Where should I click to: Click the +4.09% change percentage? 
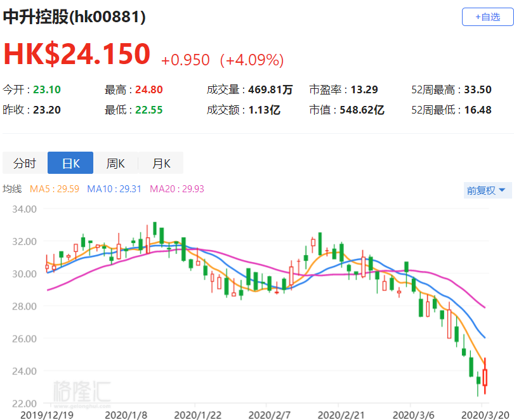252,60
